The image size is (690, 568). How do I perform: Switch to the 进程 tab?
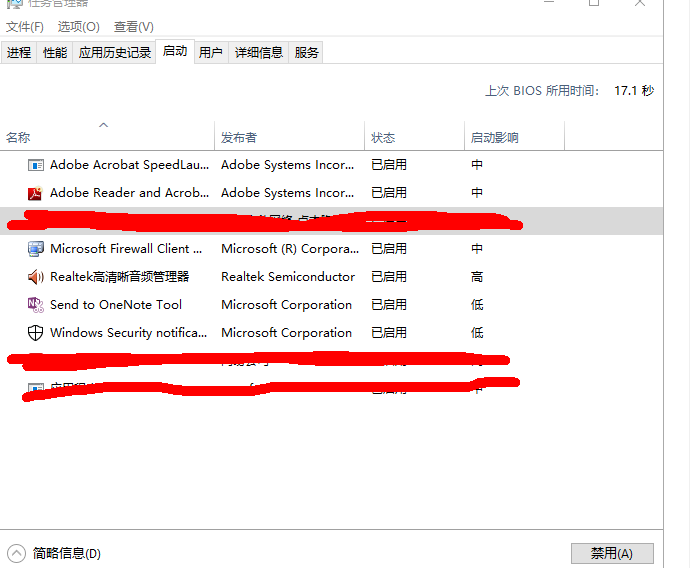tap(19, 53)
